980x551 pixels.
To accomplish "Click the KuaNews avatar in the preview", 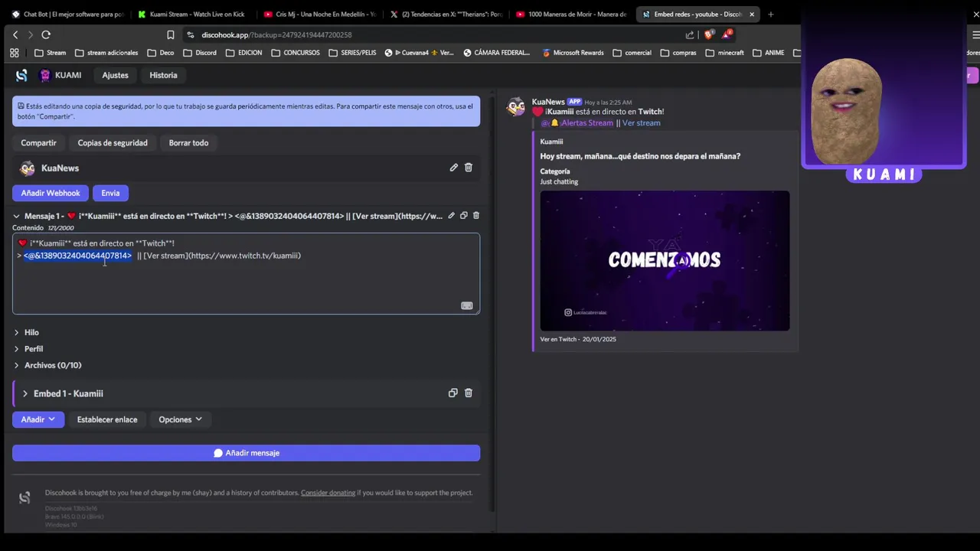I will point(517,107).
